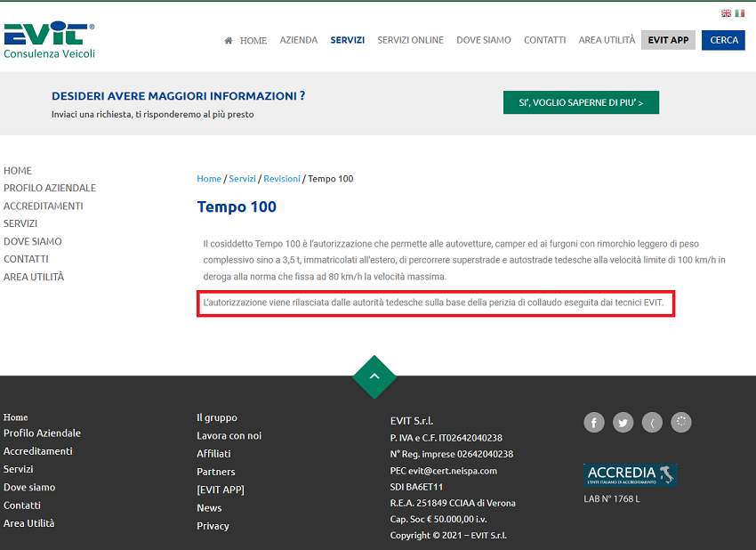The width and height of the screenshot is (756, 550).
Task: Open the Privacy footer link
Action: [x=213, y=526]
